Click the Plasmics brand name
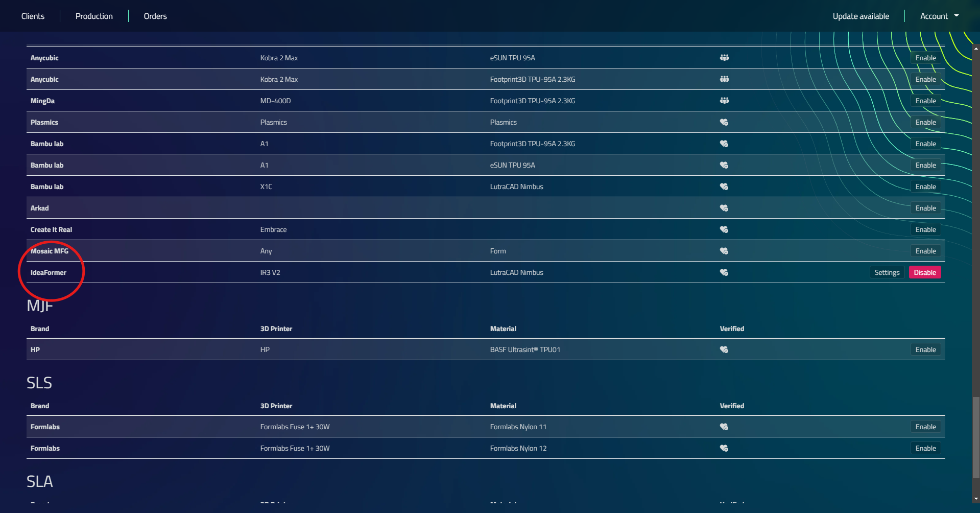The width and height of the screenshot is (980, 513). coord(44,122)
